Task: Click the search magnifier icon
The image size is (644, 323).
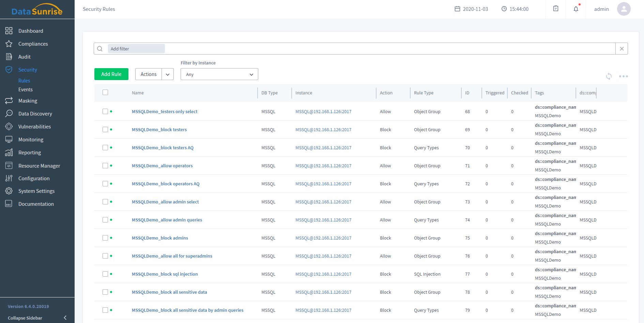Action: coord(100,49)
